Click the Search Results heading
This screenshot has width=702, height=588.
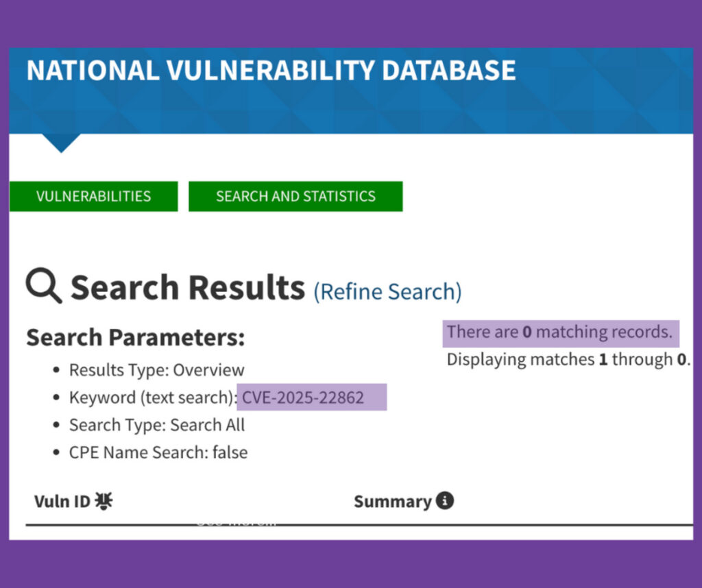[x=188, y=287]
